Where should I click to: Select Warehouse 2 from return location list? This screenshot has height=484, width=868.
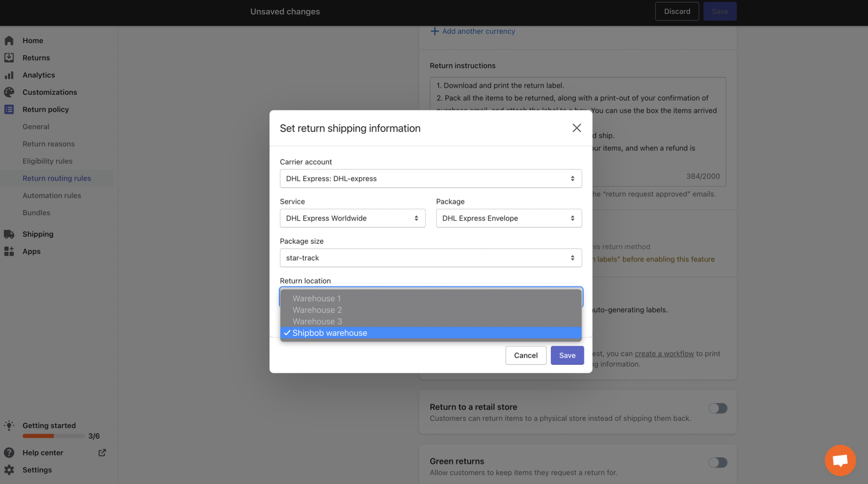coord(317,310)
